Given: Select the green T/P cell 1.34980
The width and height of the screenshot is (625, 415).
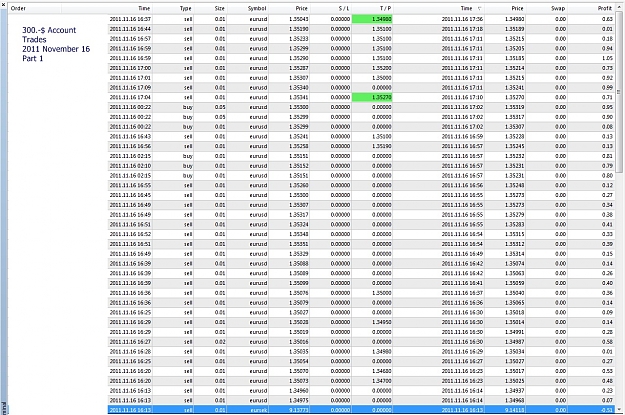Looking at the screenshot, I should (x=372, y=19).
